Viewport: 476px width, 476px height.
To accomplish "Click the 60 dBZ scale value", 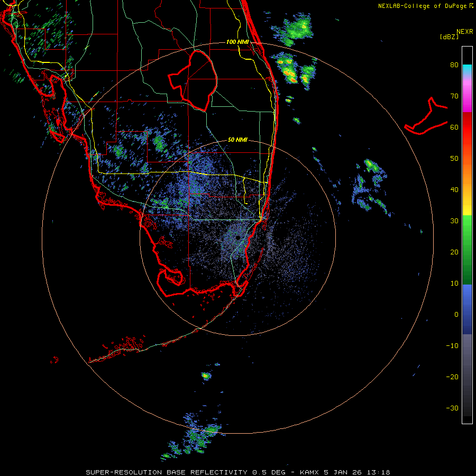I will point(454,127).
